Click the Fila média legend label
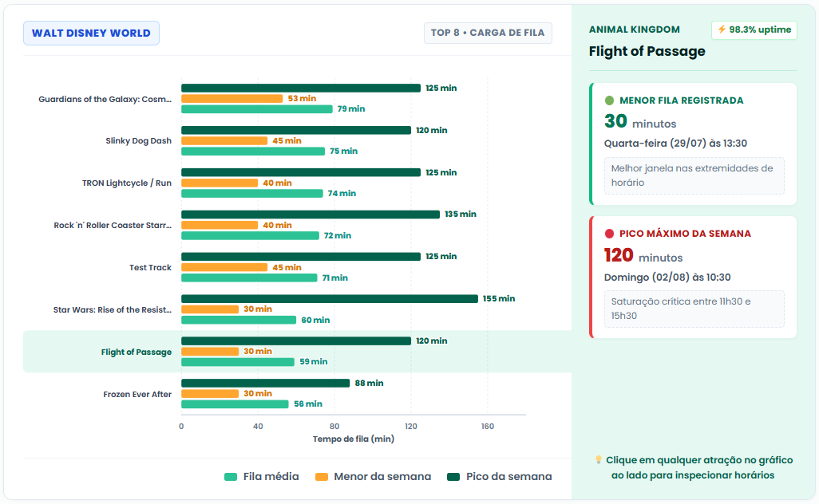Screen dimensions: 819x504 [271, 477]
